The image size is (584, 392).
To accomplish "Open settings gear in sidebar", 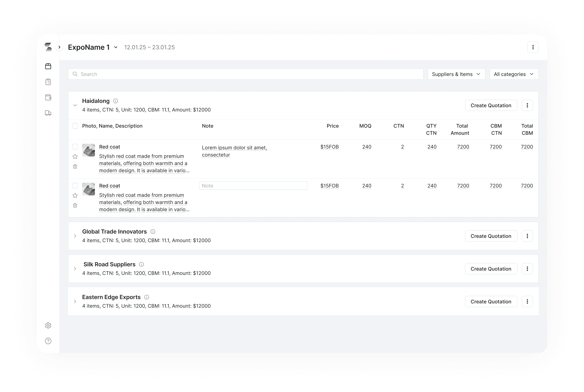I will point(48,325).
